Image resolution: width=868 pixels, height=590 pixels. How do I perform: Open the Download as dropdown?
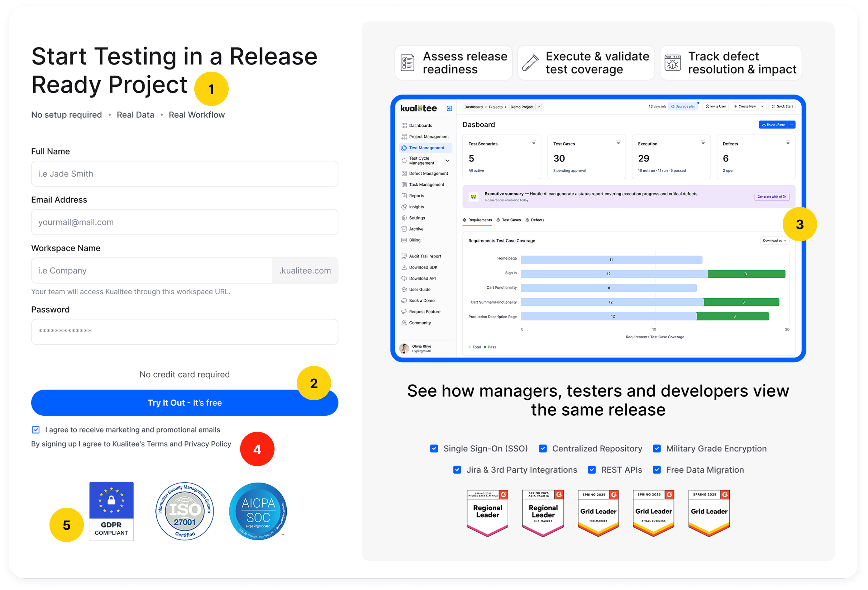[774, 241]
